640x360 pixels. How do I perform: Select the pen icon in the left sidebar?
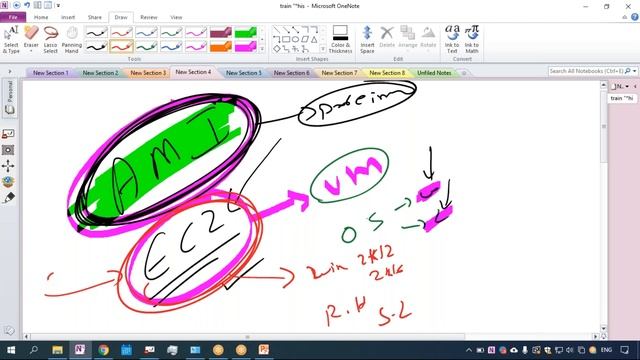click(8, 198)
